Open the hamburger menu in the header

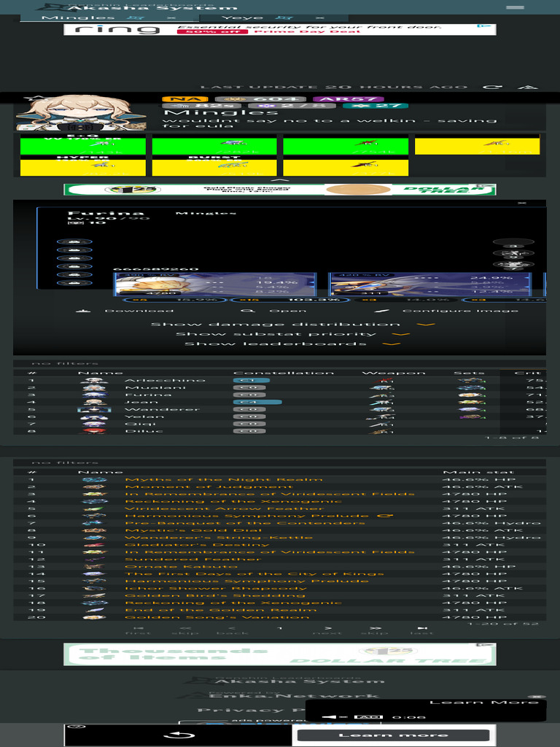click(x=515, y=7)
